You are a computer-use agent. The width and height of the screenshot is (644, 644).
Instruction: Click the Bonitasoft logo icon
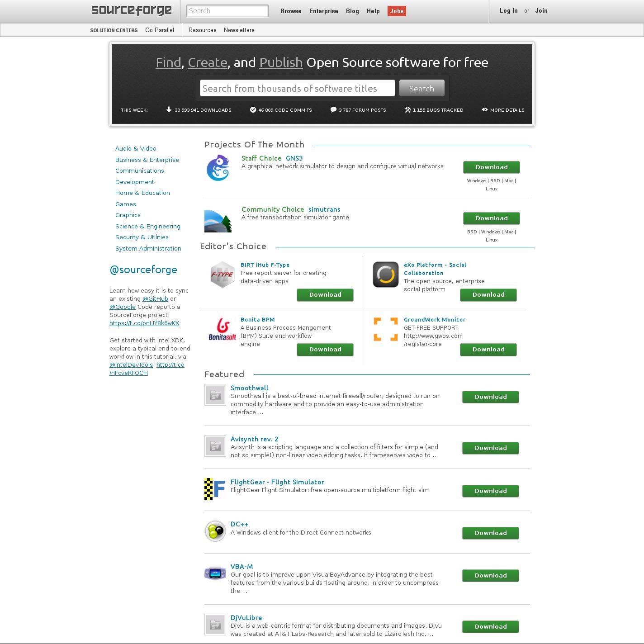[x=222, y=329]
